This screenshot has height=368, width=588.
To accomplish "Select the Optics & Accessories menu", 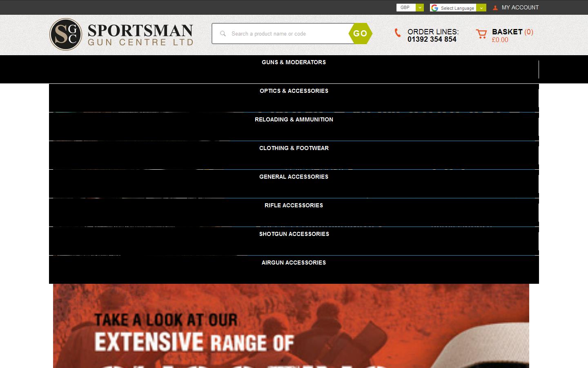I will pyautogui.click(x=294, y=91).
